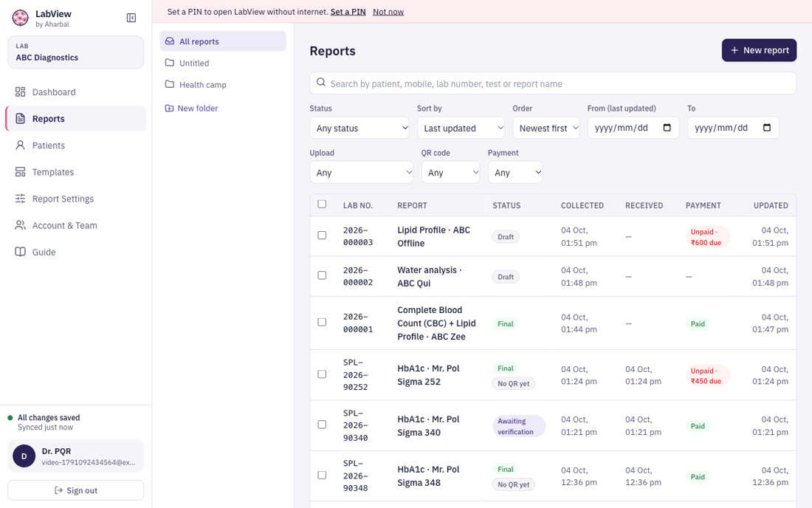Collapse the sidebar panel icon

tap(131, 18)
